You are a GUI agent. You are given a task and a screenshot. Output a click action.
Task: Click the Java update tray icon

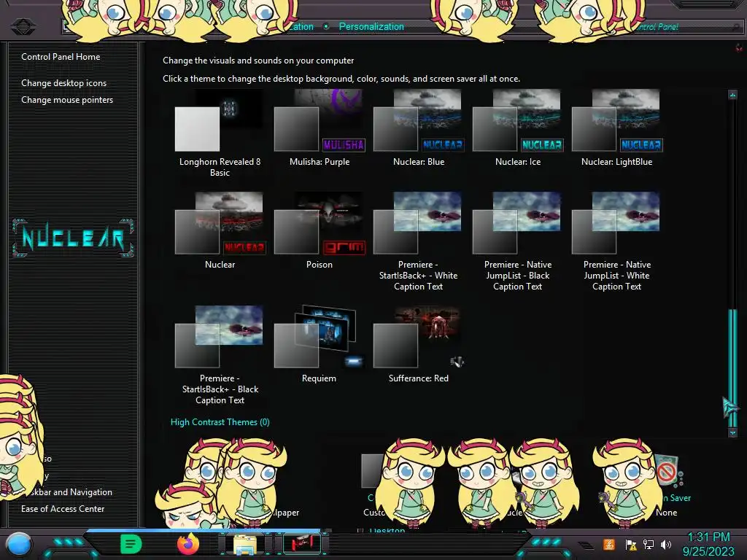[x=608, y=544]
